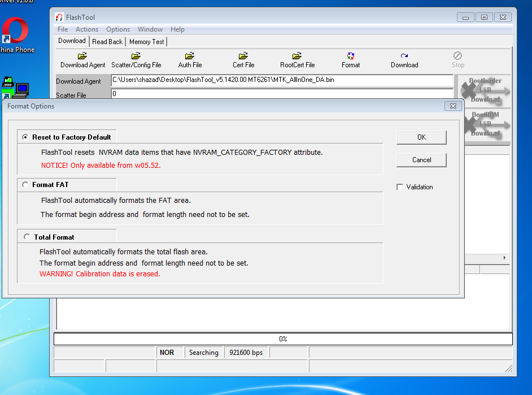Viewport: 532px width, 395px height.
Task: Open the File menu
Action: 63,29
